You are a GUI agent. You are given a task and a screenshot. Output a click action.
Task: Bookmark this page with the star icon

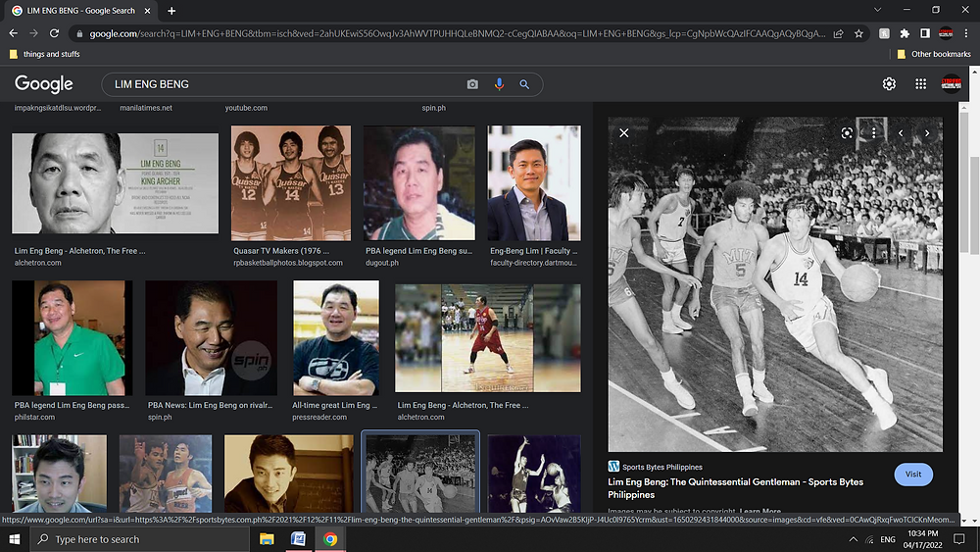[x=858, y=33]
